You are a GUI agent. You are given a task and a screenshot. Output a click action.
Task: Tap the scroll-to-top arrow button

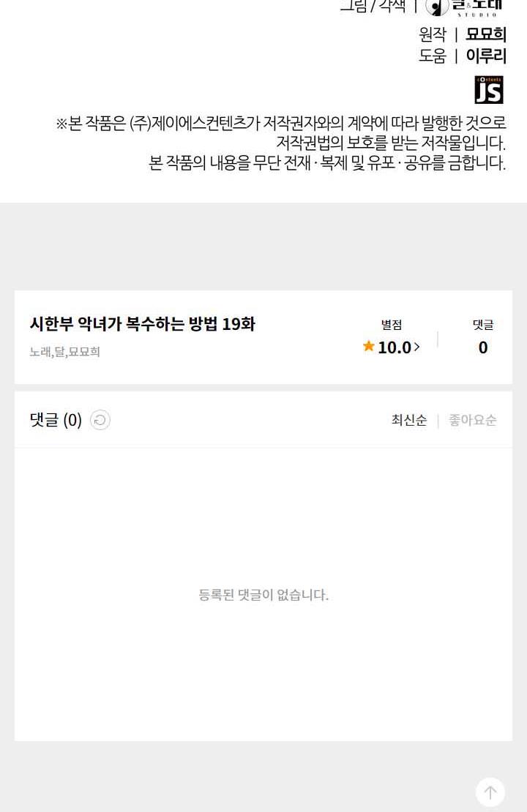pos(490,792)
